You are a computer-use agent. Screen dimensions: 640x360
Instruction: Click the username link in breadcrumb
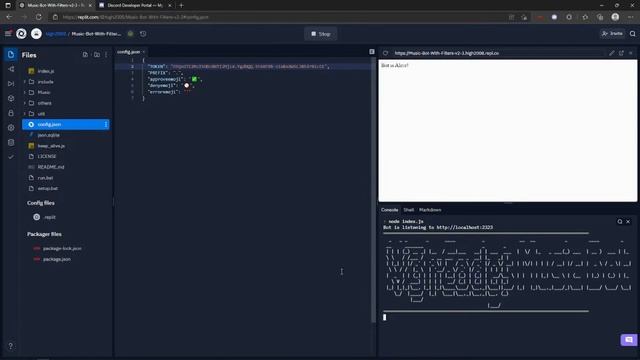(x=56, y=34)
